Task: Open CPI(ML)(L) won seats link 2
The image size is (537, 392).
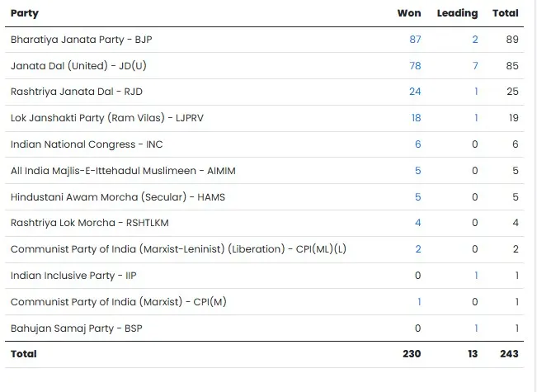Action: (x=417, y=249)
